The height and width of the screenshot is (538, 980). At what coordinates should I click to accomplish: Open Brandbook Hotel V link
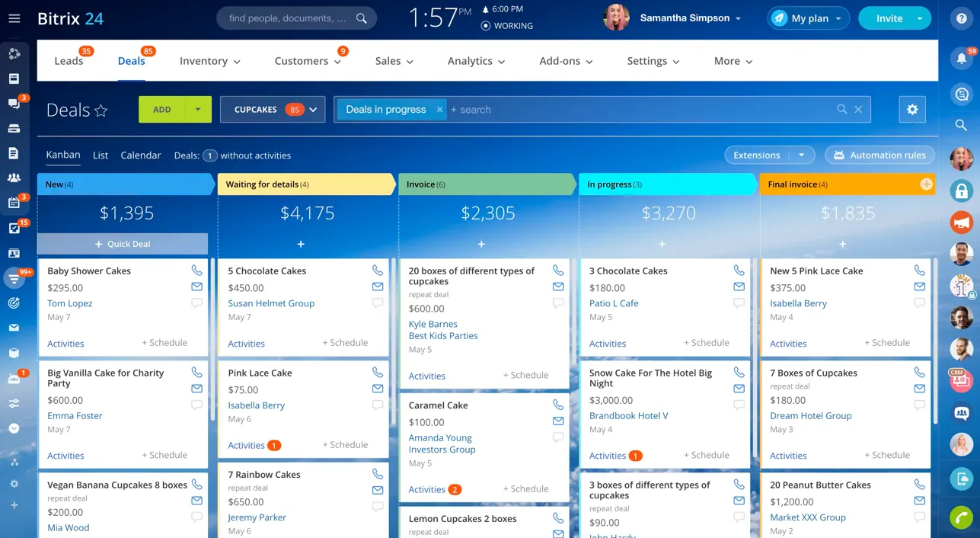click(629, 415)
